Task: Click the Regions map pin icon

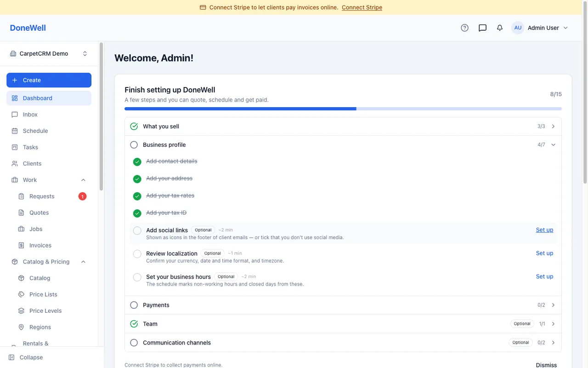Action: [21, 327]
